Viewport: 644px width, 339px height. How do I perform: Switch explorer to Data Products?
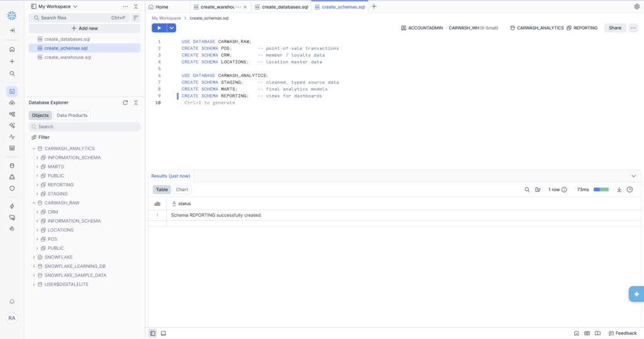click(x=72, y=116)
